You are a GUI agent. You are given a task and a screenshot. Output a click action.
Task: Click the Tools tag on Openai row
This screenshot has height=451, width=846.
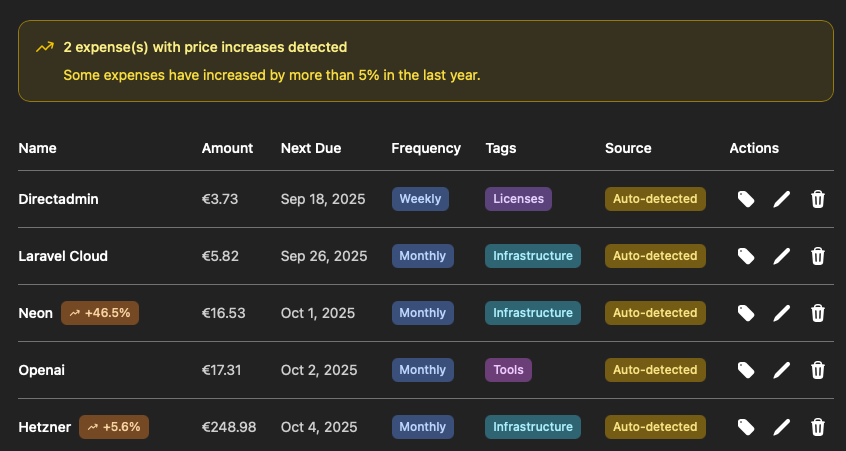tap(509, 370)
